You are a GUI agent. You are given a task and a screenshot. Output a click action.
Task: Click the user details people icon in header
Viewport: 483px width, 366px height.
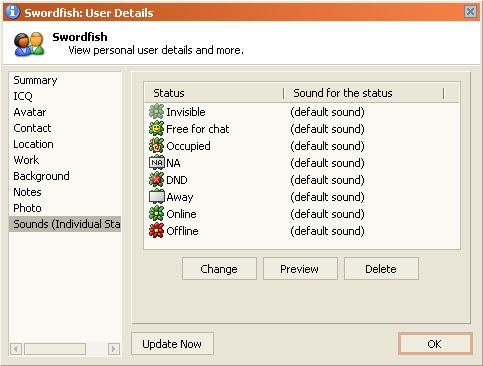click(29, 44)
